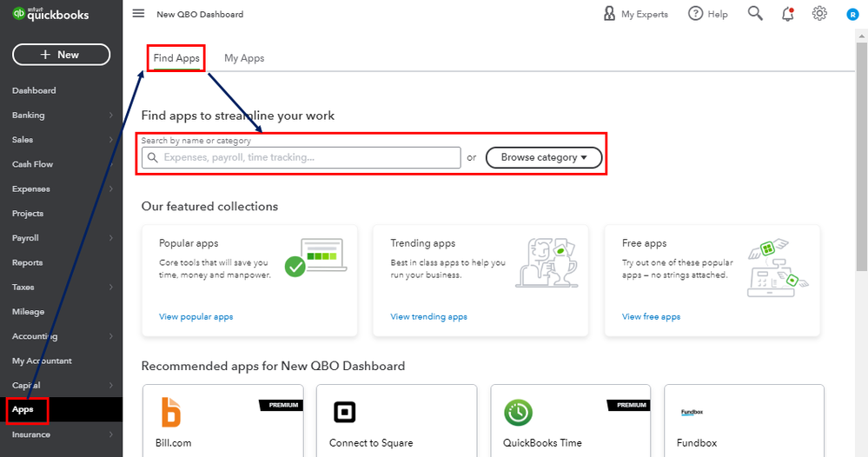Select the Find Apps tab
Viewport: 868px width, 457px height.
pos(176,58)
